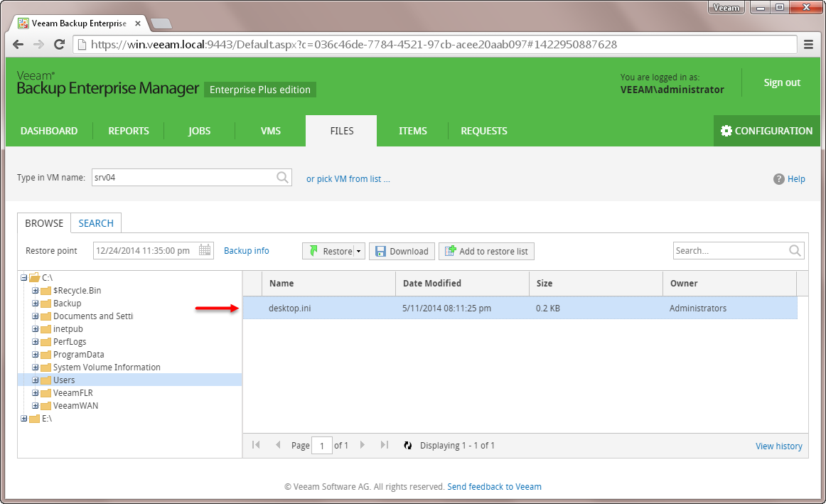Switch to the SEARCH tab
This screenshot has height=504, width=826.
(96, 223)
